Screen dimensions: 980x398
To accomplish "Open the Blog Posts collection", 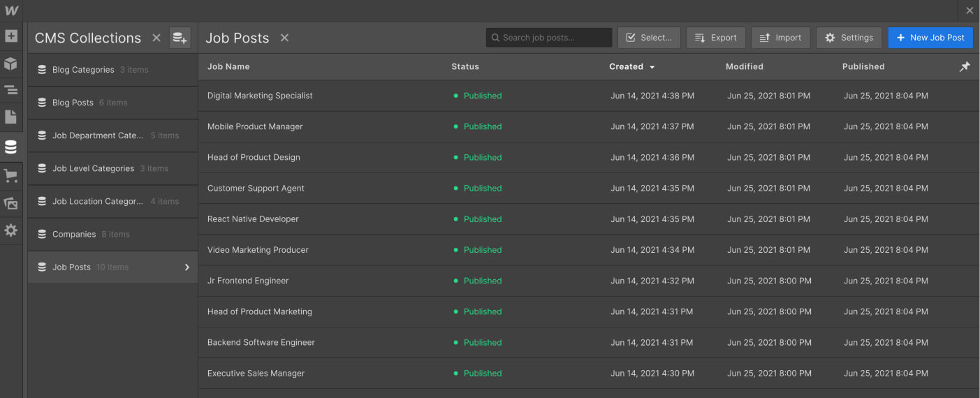I will pyautogui.click(x=112, y=103).
